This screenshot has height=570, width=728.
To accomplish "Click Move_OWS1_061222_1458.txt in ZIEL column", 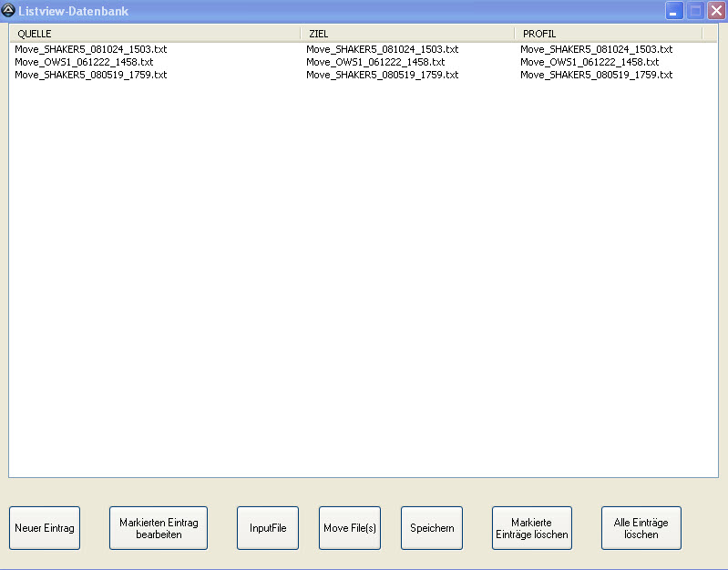I will pyautogui.click(x=375, y=62).
